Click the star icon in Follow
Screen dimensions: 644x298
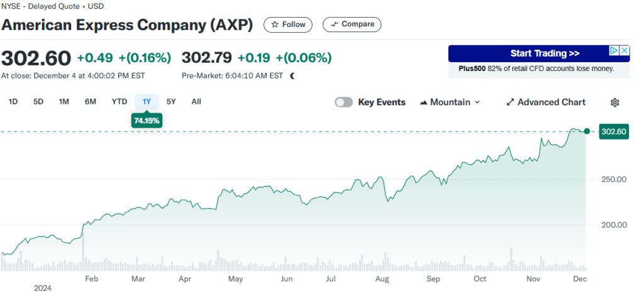tap(275, 25)
